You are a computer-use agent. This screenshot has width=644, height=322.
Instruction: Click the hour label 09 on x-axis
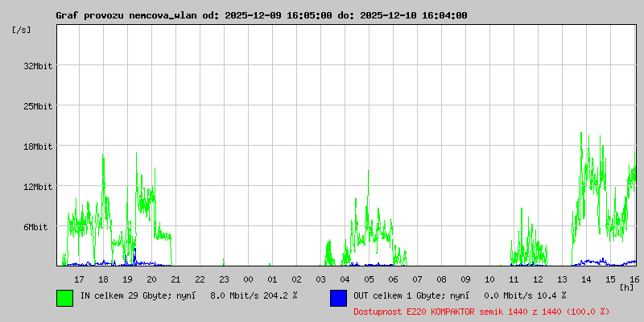(x=465, y=279)
